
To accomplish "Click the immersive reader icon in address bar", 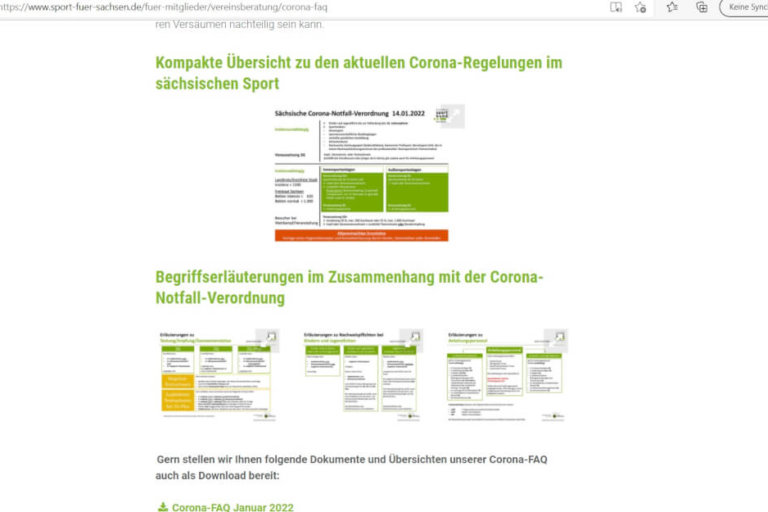I will pos(616,8).
